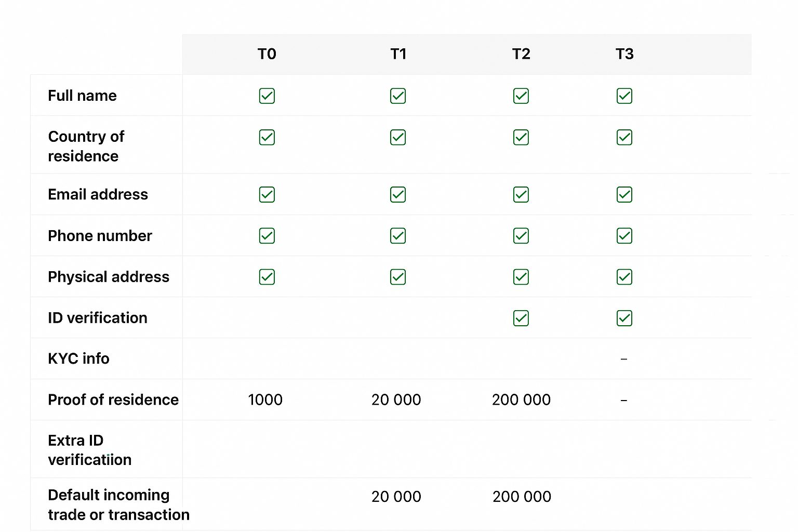
Task: Toggle ID verification checkbox under T3
Action: pos(624,318)
